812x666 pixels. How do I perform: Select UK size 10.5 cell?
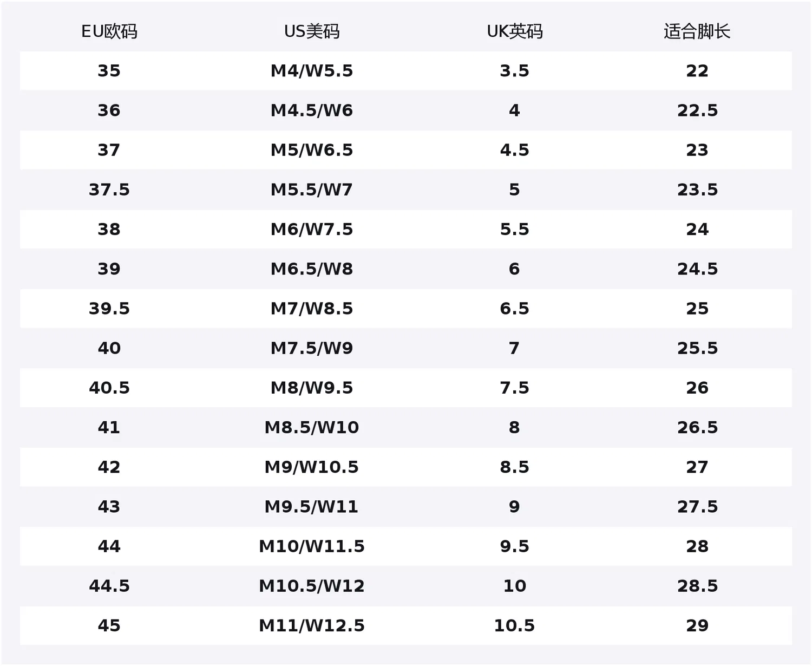coord(514,625)
